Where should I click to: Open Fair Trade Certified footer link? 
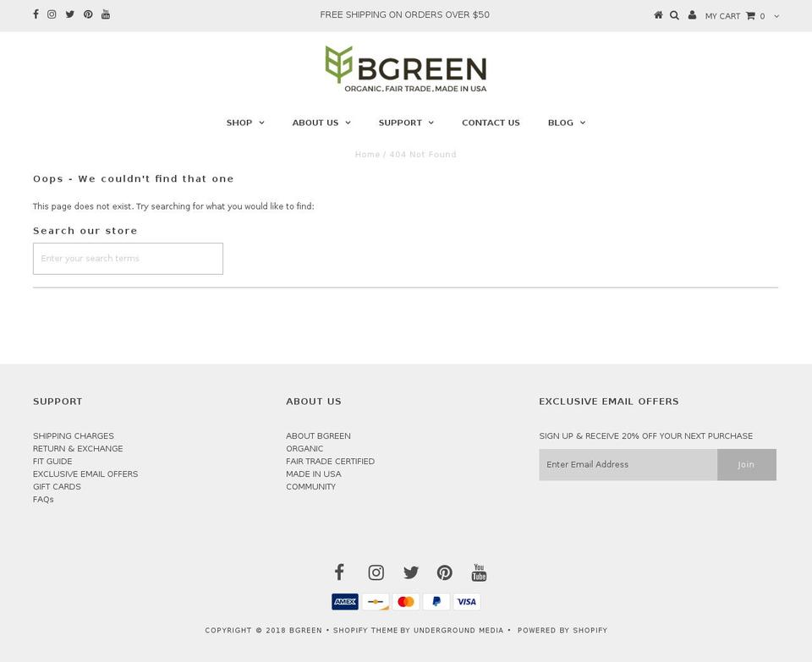tap(331, 461)
